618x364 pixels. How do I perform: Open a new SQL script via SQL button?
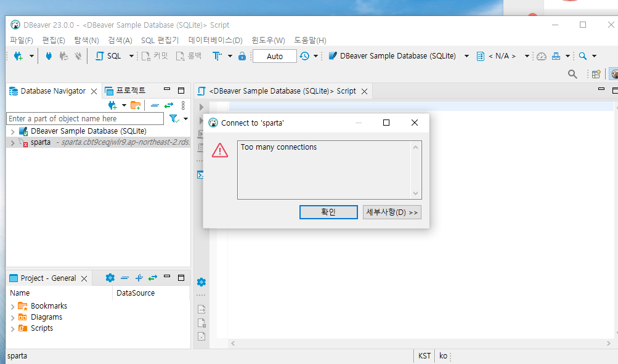click(x=108, y=56)
